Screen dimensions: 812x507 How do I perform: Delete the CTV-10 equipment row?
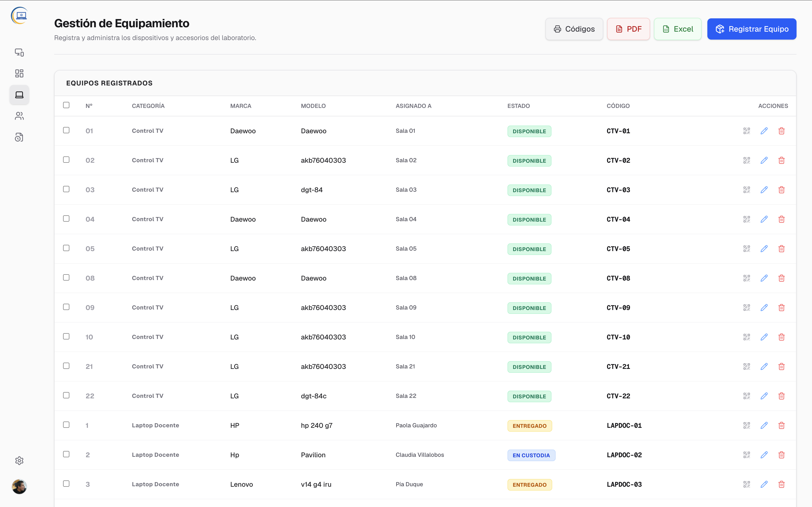click(782, 337)
